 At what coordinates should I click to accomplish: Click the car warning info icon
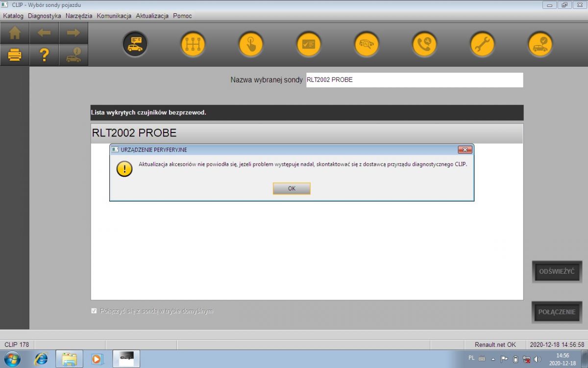[x=73, y=55]
